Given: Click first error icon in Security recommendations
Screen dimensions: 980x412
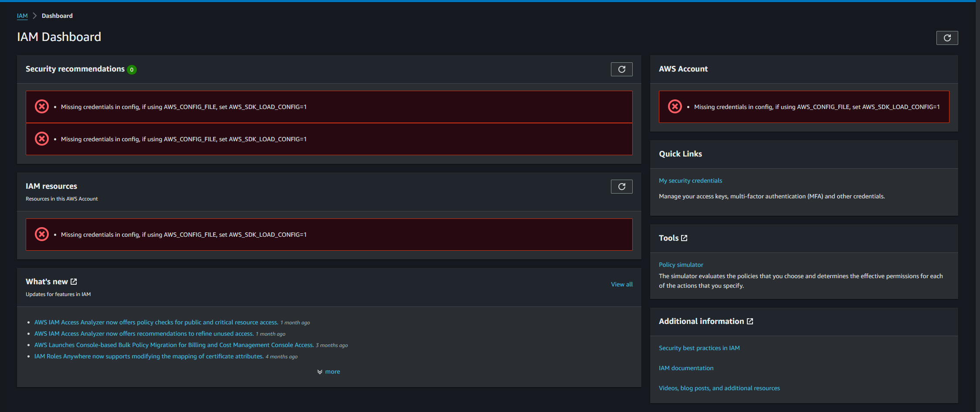Looking at the screenshot, I should 42,106.
